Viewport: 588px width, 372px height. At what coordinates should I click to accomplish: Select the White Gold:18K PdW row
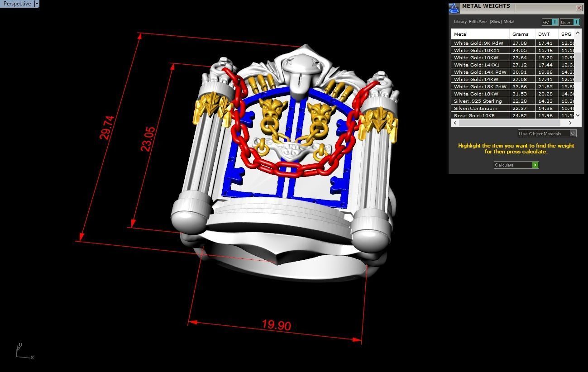pos(513,86)
